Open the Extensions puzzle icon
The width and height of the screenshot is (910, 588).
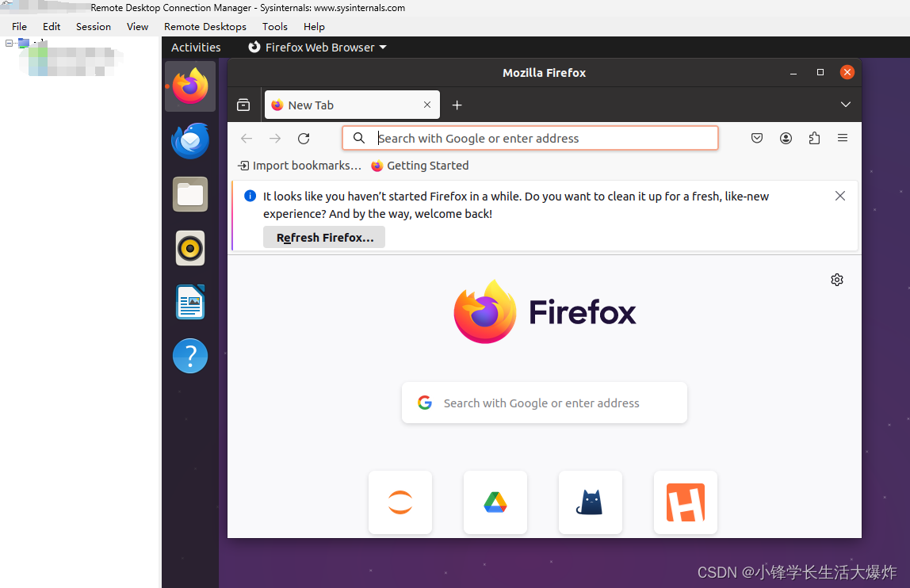click(814, 138)
